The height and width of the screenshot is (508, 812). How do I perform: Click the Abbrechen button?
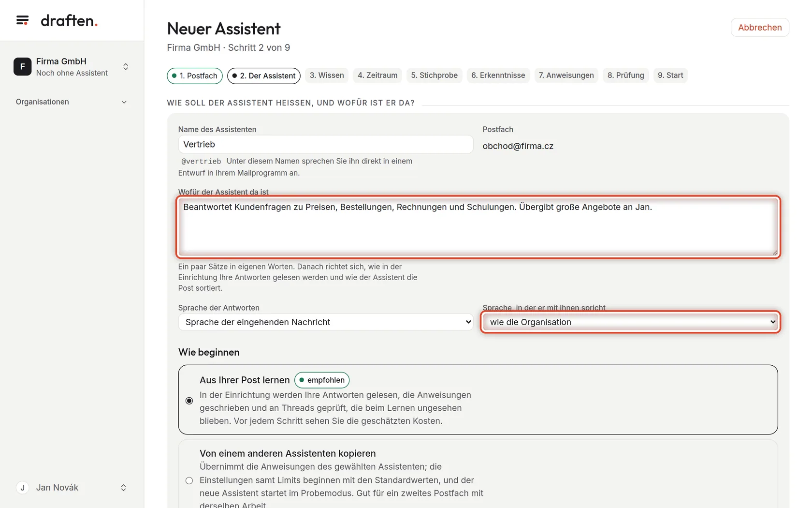760,28
